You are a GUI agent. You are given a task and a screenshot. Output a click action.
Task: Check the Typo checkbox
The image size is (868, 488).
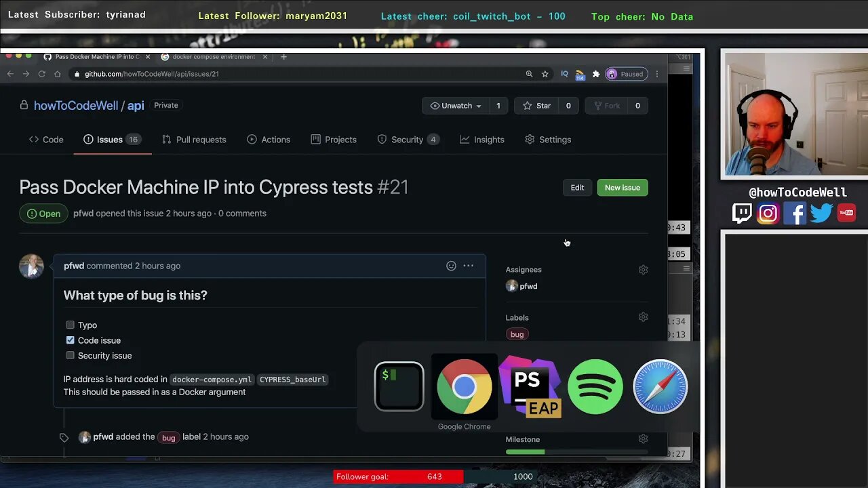(70, 325)
